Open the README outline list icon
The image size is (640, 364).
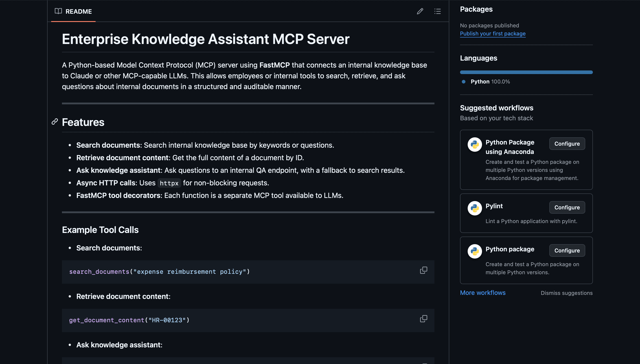pos(438,11)
